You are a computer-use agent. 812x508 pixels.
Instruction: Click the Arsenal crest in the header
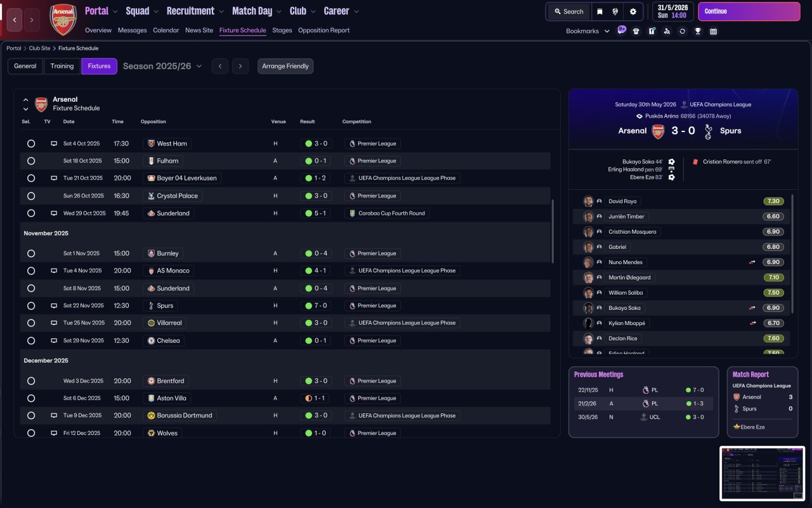pyautogui.click(x=63, y=20)
